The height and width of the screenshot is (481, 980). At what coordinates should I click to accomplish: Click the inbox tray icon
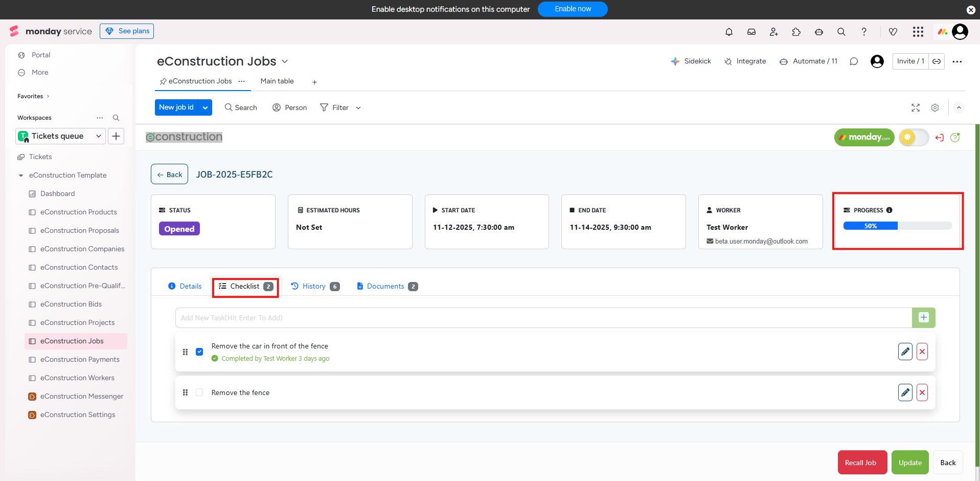[x=751, y=32]
